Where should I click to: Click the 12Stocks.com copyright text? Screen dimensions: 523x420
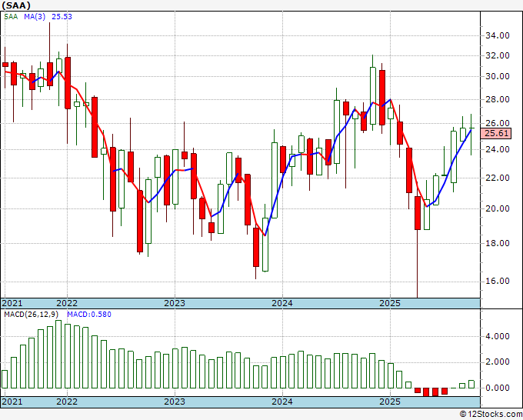(491, 415)
